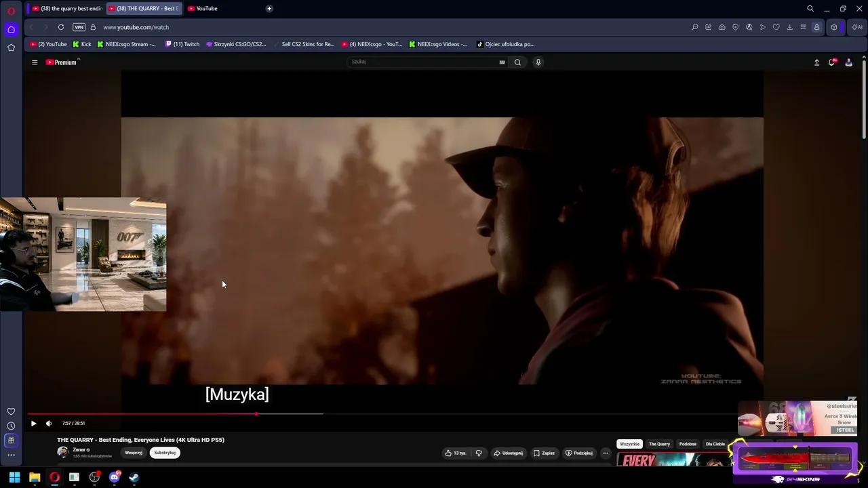The width and height of the screenshot is (868, 488).
Task: Open a new browser tab with plus
Action: coord(269,9)
